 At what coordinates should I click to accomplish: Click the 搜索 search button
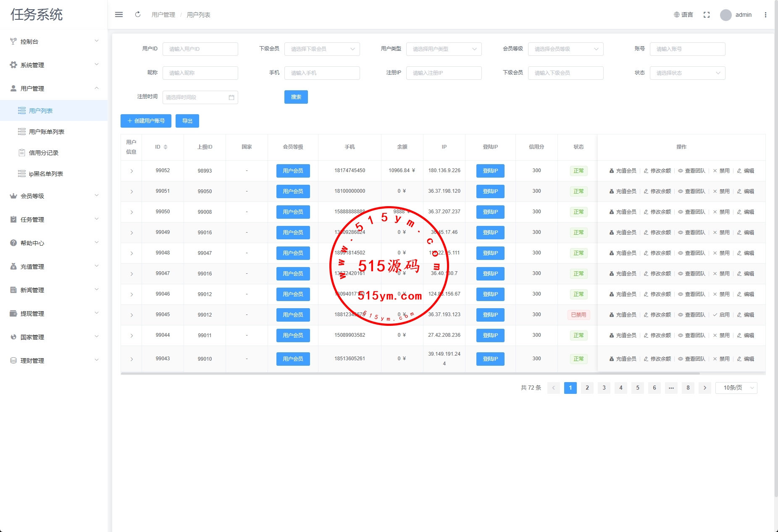tap(296, 97)
